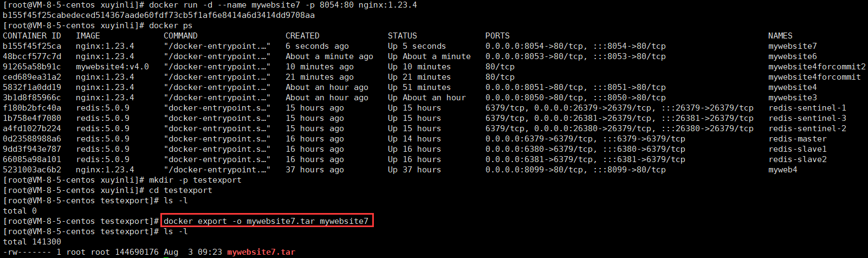The width and height of the screenshot is (868, 258).
Task: Click container ID 1b758e4f7080
Action: 32,118
